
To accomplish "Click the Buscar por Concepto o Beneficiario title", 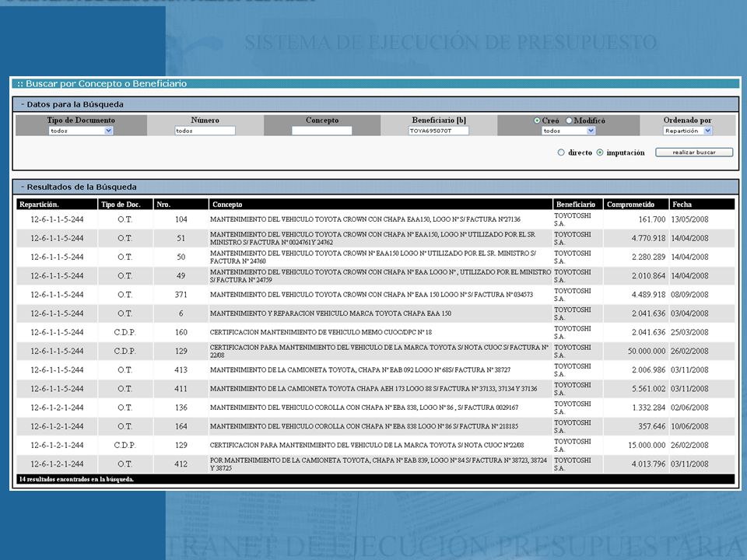I will 102,84.
